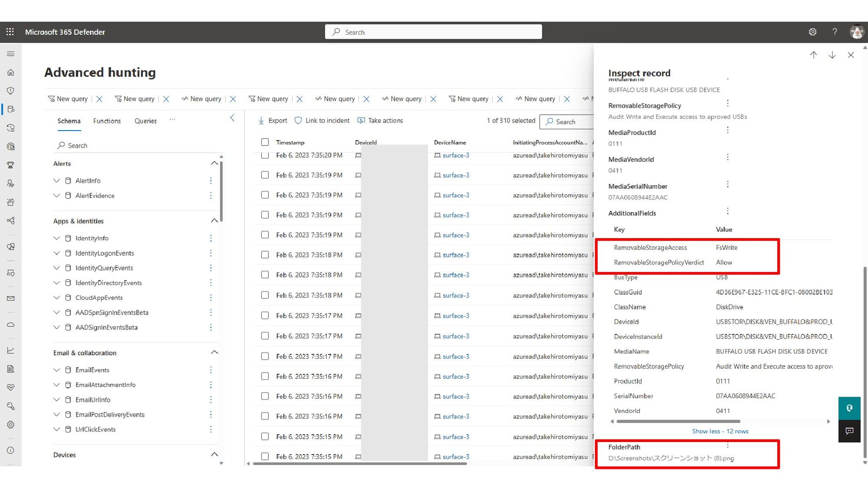868x488 pixels.
Task: Tick the first 7:35:15 PM row checkbox
Action: pos(265,436)
